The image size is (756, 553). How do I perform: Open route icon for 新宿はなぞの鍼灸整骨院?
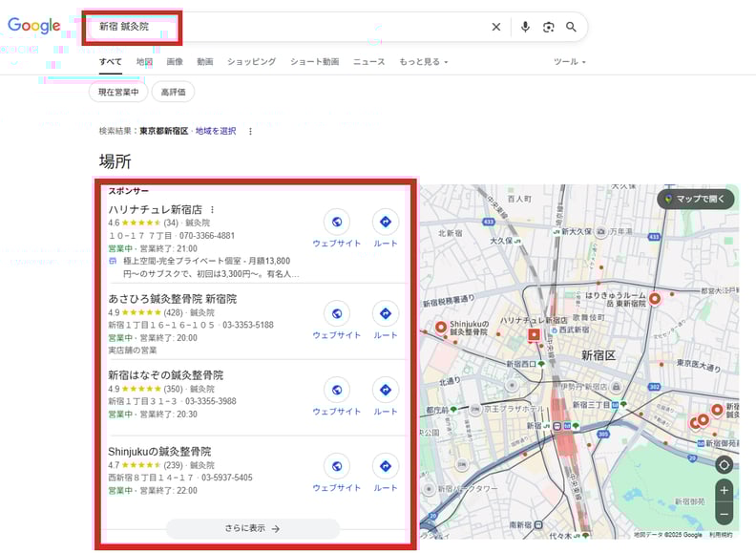(386, 390)
